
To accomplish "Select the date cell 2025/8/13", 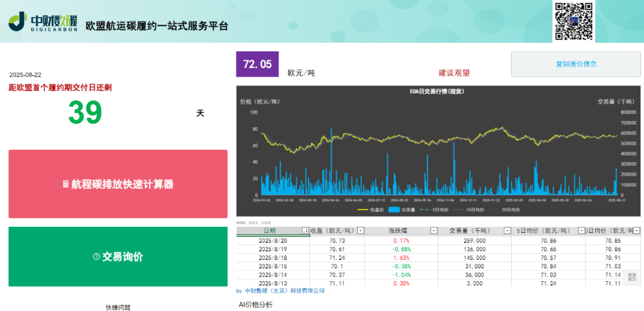I will (273, 282).
